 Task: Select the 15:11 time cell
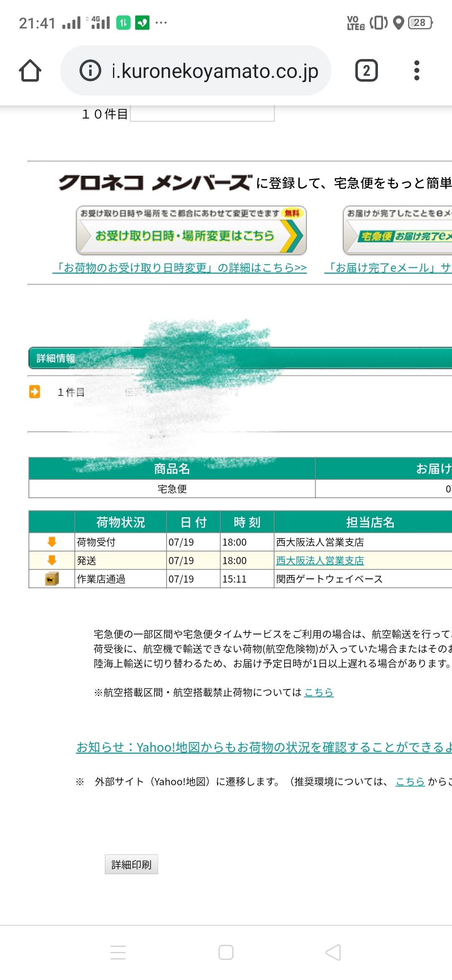[x=247, y=579]
